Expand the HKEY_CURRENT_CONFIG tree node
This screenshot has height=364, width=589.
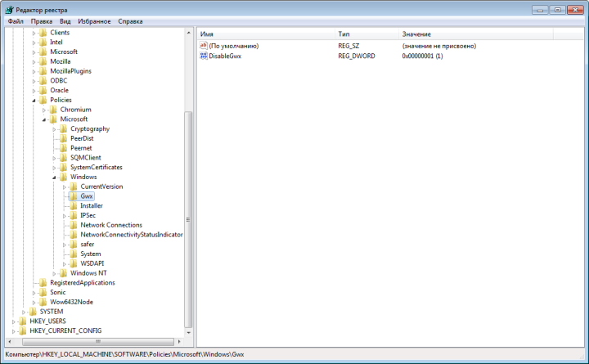coord(14,331)
